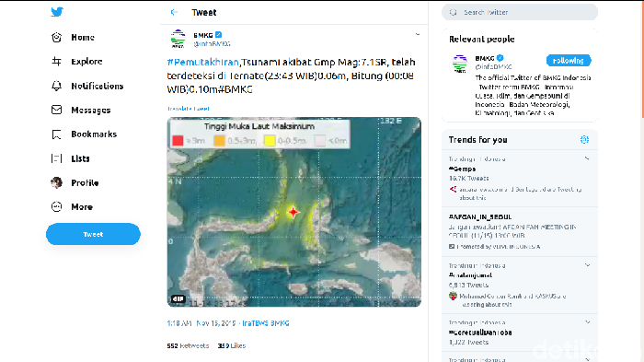This screenshot has width=644, height=362.
Task: Go back using the arrow icon
Action: click(174, 12)
